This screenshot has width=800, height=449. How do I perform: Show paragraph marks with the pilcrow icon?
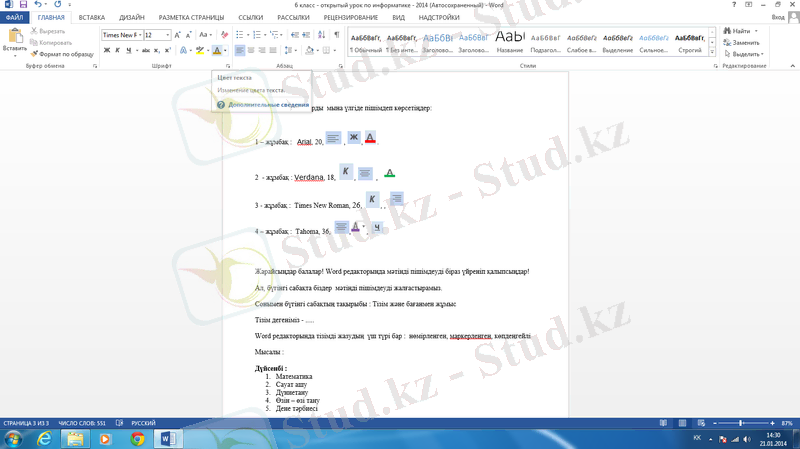click(337, 35)
